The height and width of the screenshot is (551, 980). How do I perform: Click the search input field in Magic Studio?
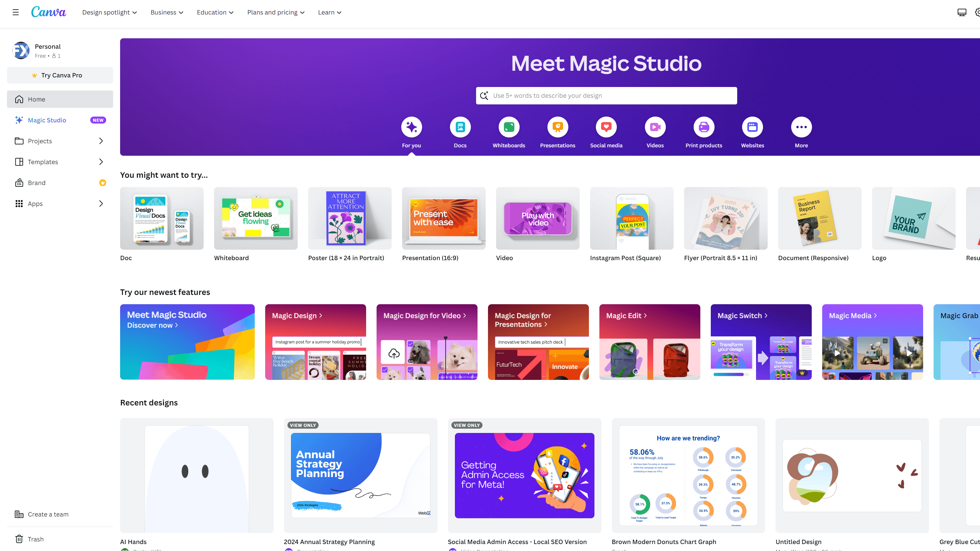coord(606,95)
